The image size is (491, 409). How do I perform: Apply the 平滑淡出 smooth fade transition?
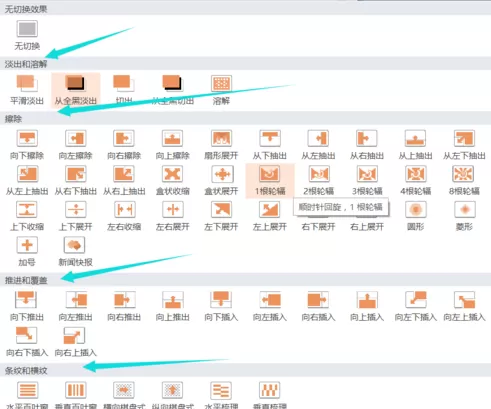[27, 90]
